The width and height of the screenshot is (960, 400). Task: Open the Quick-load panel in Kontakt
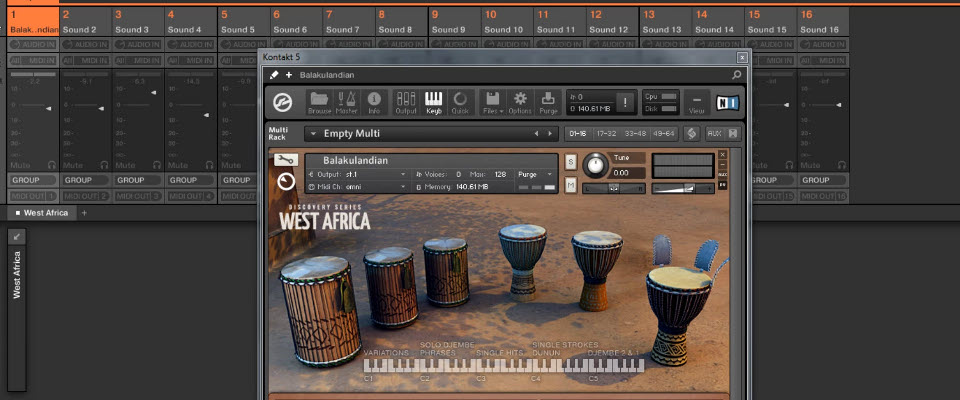(460, 102)
